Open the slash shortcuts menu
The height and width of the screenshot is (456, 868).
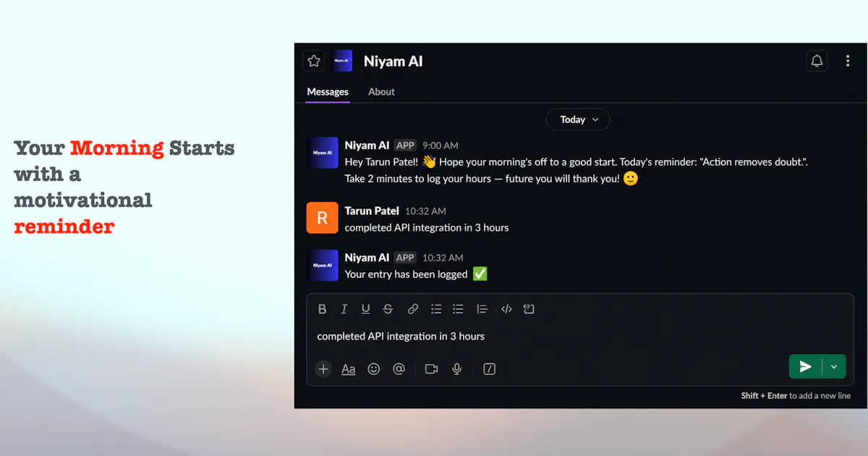[490, 368]
